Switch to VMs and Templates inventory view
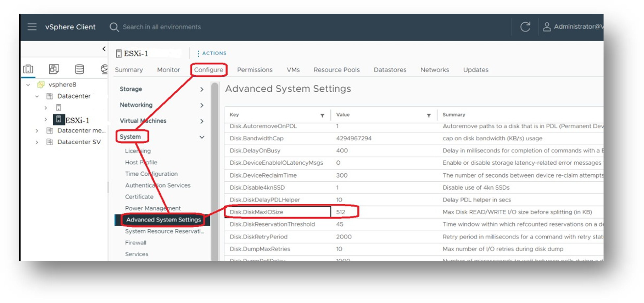The width and height of the screenshot is (644, 303). point(54,69)
